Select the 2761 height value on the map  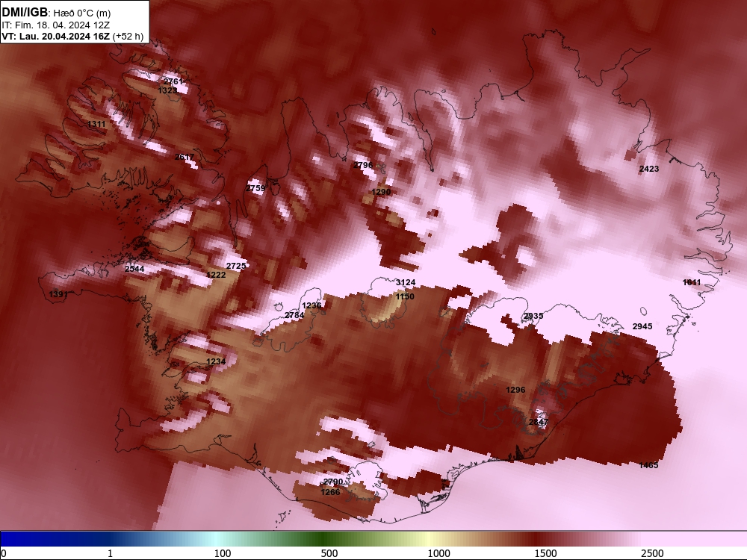point(173,81)
